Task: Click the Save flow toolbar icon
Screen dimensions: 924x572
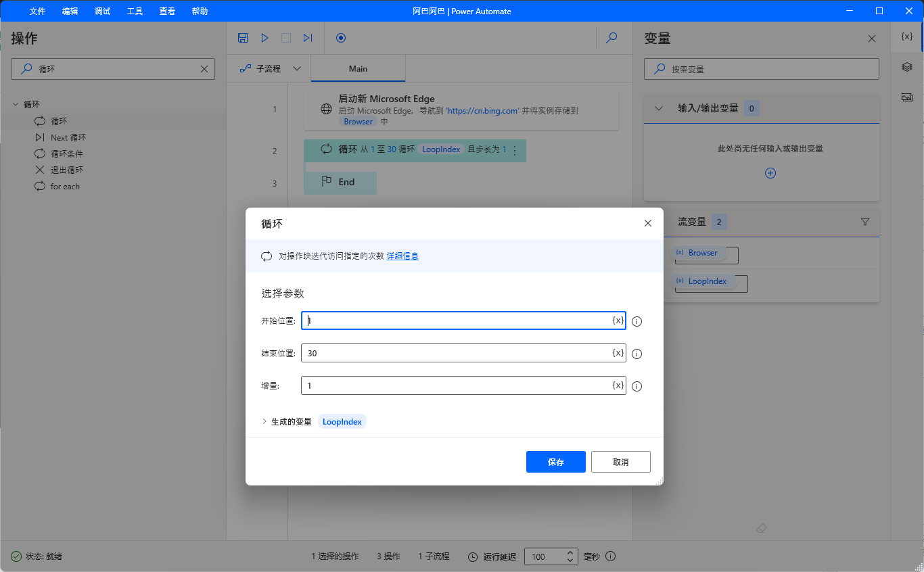Action: point(243,38)
